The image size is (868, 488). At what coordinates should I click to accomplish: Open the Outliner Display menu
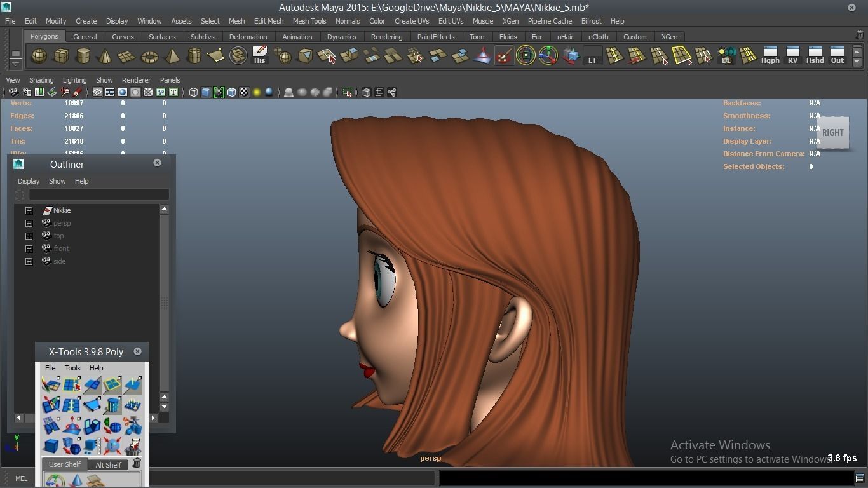point(29,181)
